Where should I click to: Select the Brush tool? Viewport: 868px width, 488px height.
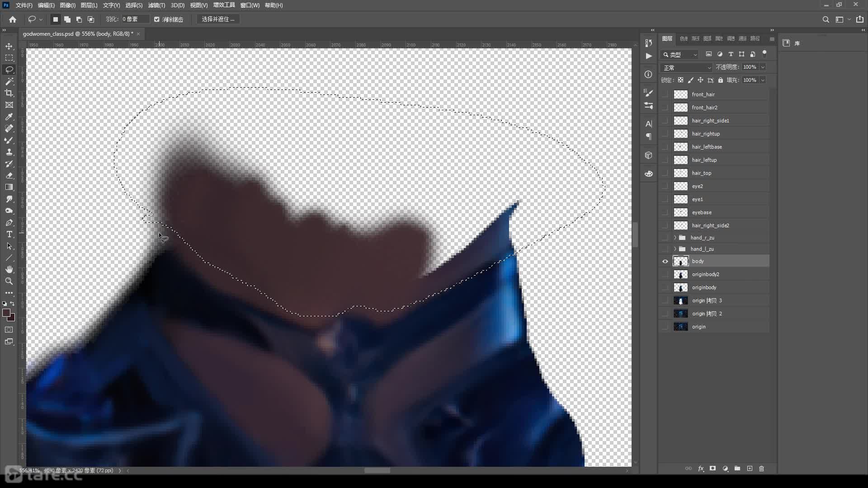[9, 140]
